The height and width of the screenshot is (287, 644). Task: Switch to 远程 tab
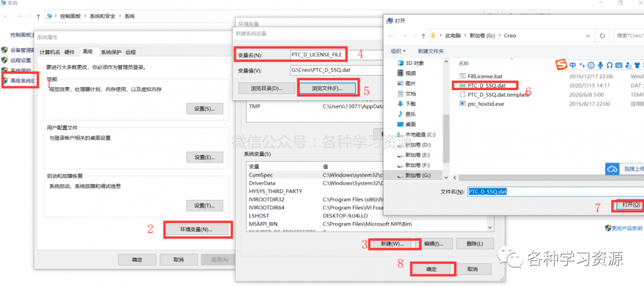[131, 53]
